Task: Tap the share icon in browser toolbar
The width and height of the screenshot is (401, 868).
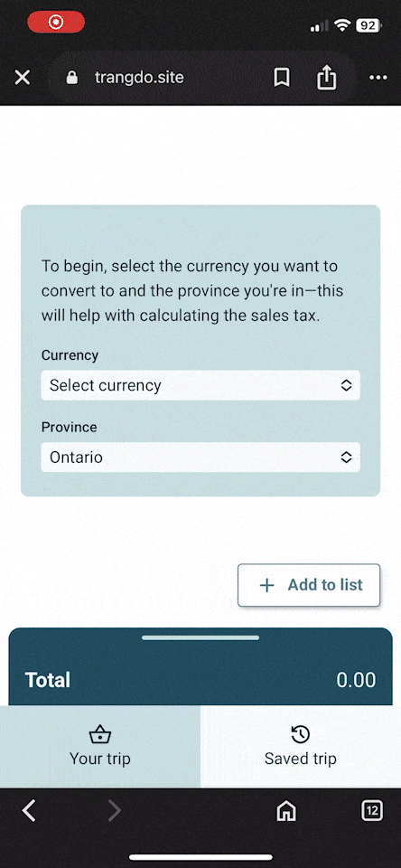Action: click(326, 76)
